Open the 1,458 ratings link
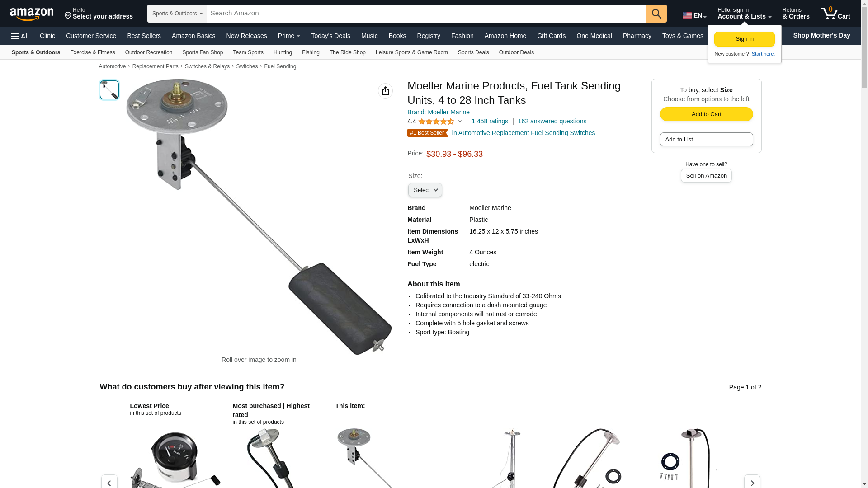The width and height of the screenshot is (868, 488). coord(490,122)
